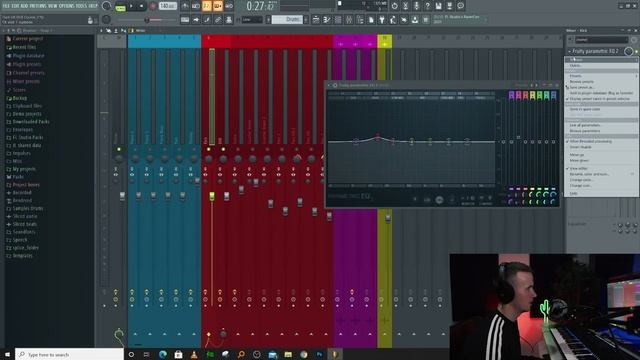The width and height of the screenshot is (640, 360).
Task: Expand Recent files folder in browser
Action: (x=24, y=47)
